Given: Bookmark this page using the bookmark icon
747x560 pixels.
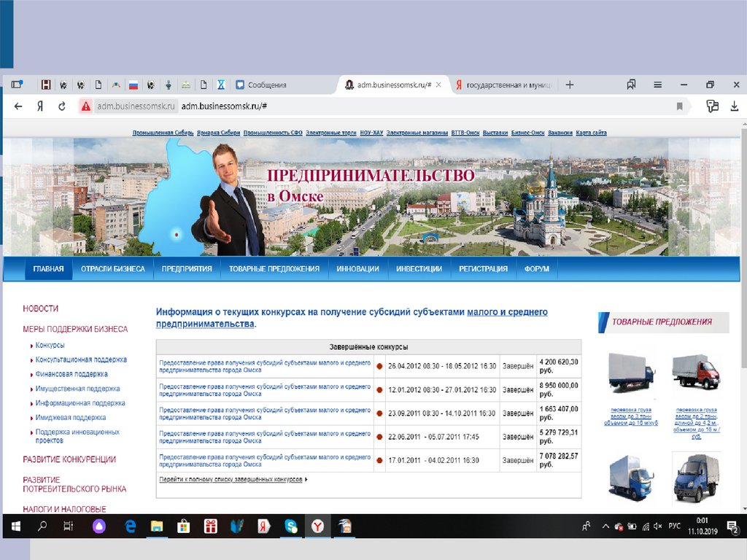Looking at the screenshot, I should [x=680, y=106].
